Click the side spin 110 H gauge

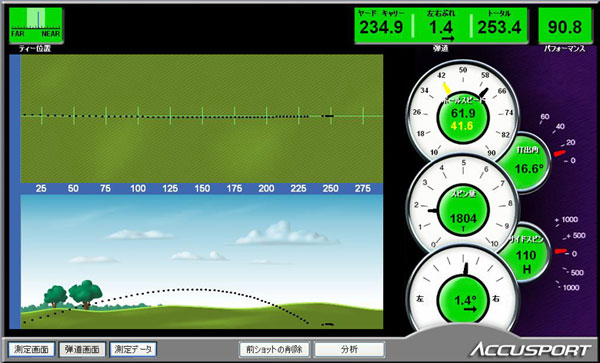[x=526, y=254]
